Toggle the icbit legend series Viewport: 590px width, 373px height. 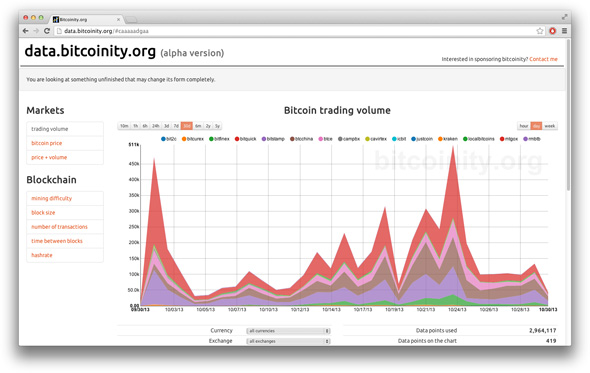(399, 139)
